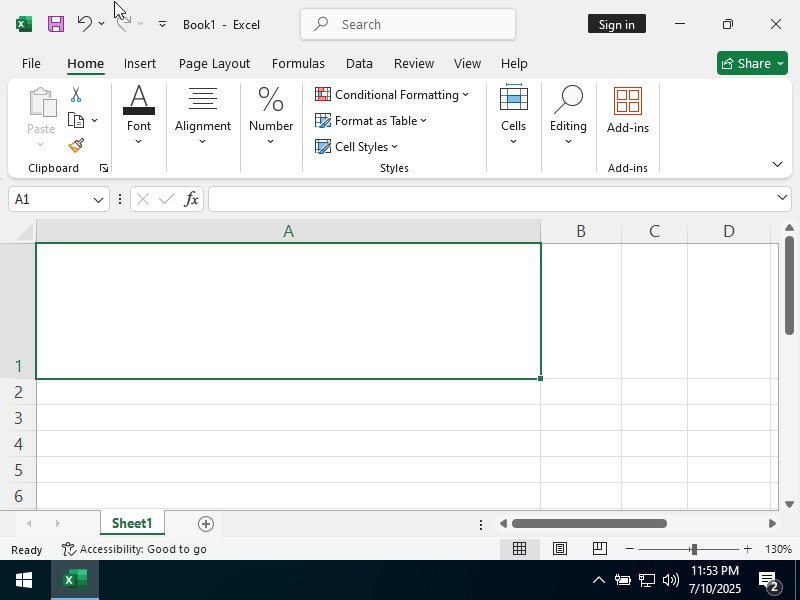Open the notification center icon
Viewport: 800px width, 600px height.
tap(768, 580)
